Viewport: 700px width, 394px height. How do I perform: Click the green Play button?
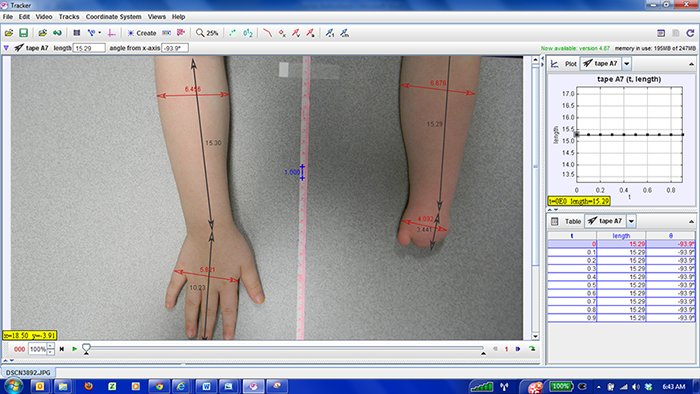click(x=75, y=349)
